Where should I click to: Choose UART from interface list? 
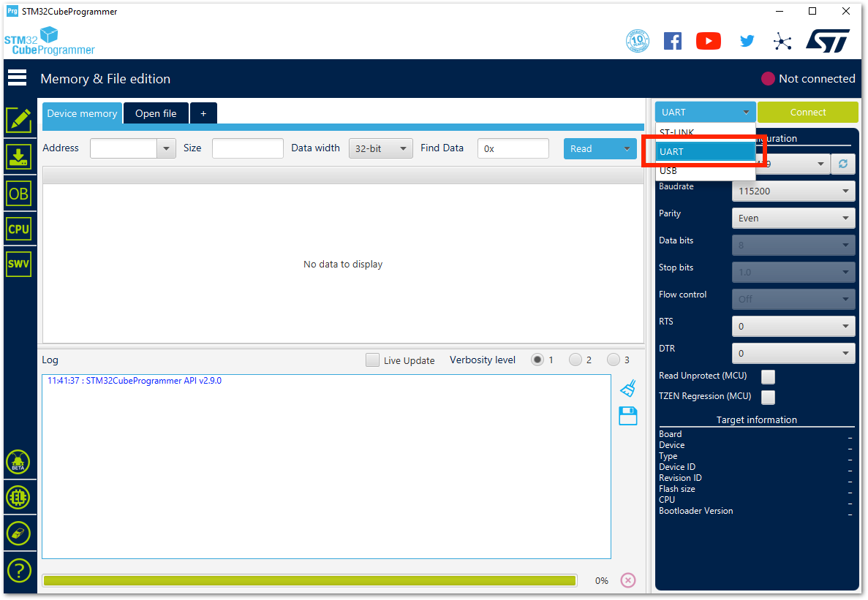pos(705,151)
